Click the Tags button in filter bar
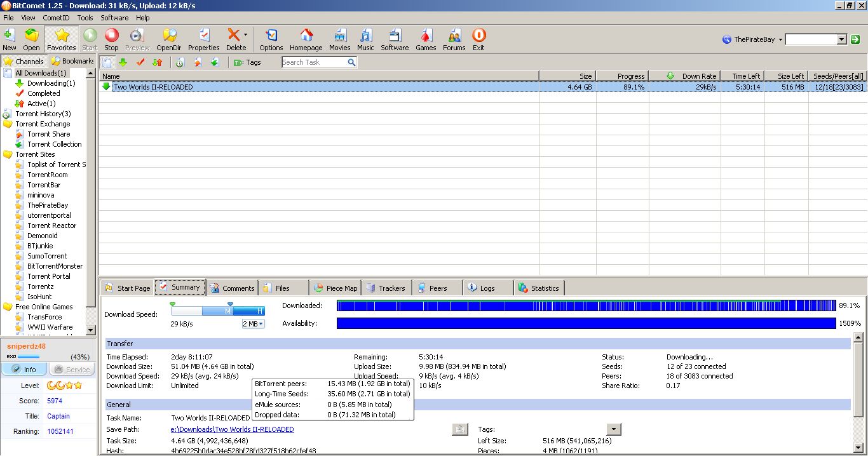 (247, 62)
